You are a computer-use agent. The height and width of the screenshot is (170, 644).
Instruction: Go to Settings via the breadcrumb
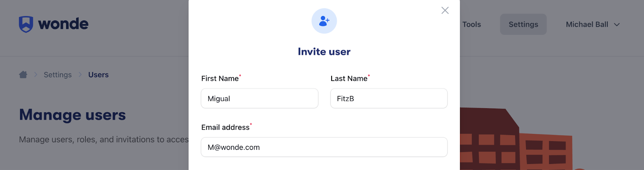(58, 75)
